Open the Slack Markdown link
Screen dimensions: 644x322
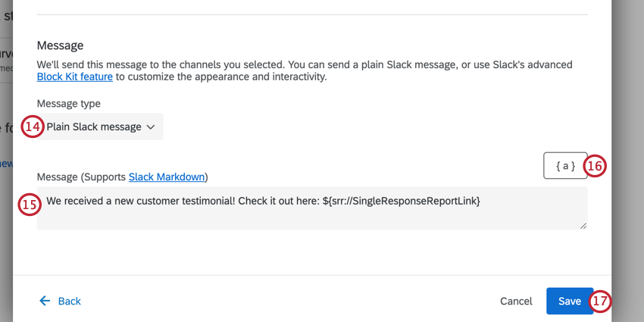(167, 177)
